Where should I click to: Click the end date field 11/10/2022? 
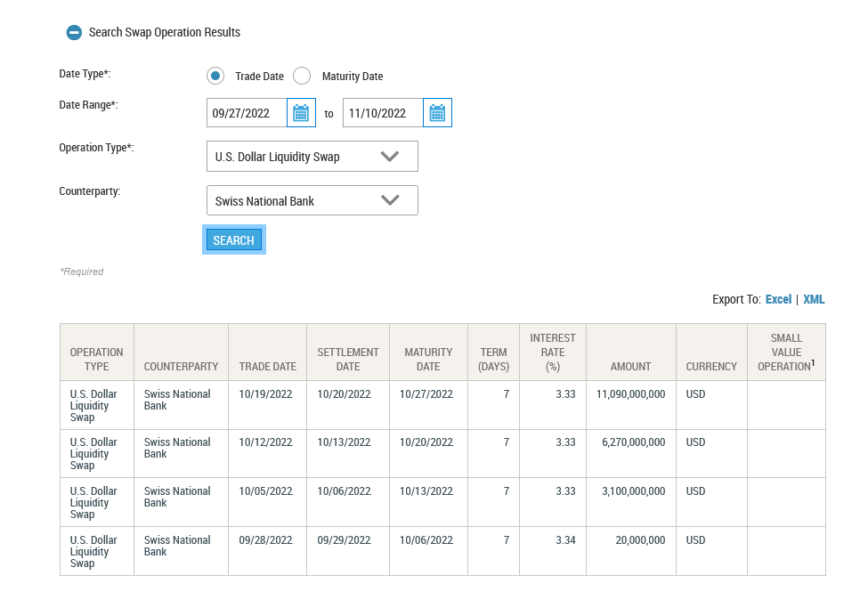click(x=383, y=113)
